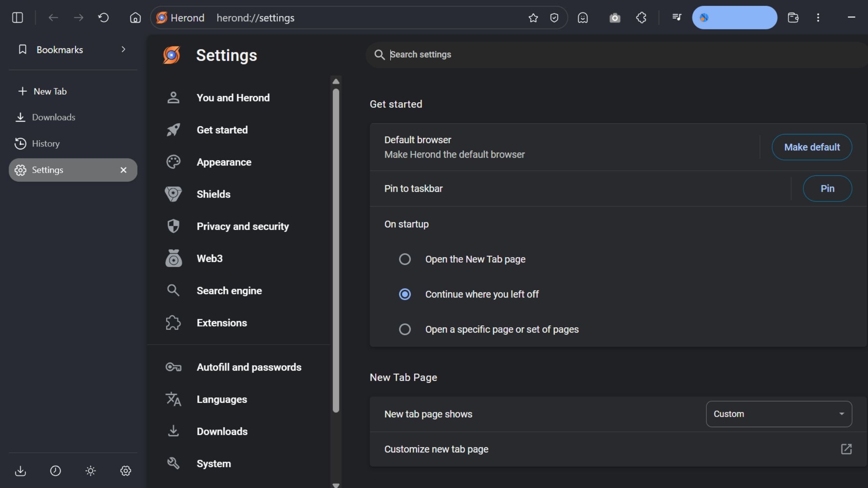Select Open the New Tab page on startup

(x=405, y=259)
